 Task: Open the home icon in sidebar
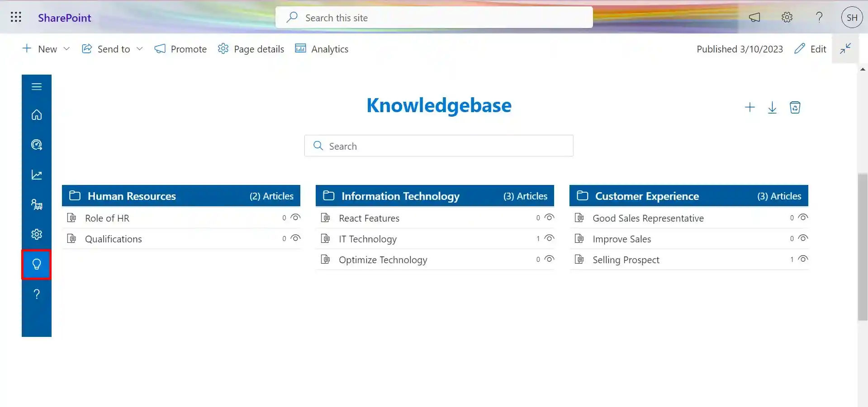click(37, 115)
